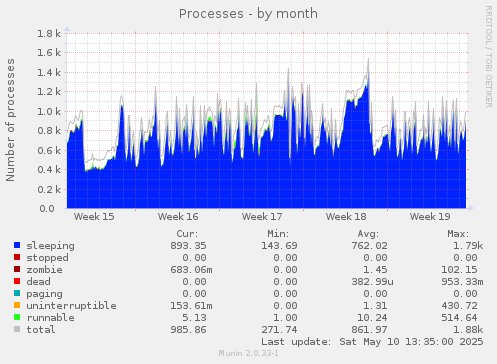Click the 'zombie' legend label
Viewport: 497px width, 364px height.
pos(45,270)
